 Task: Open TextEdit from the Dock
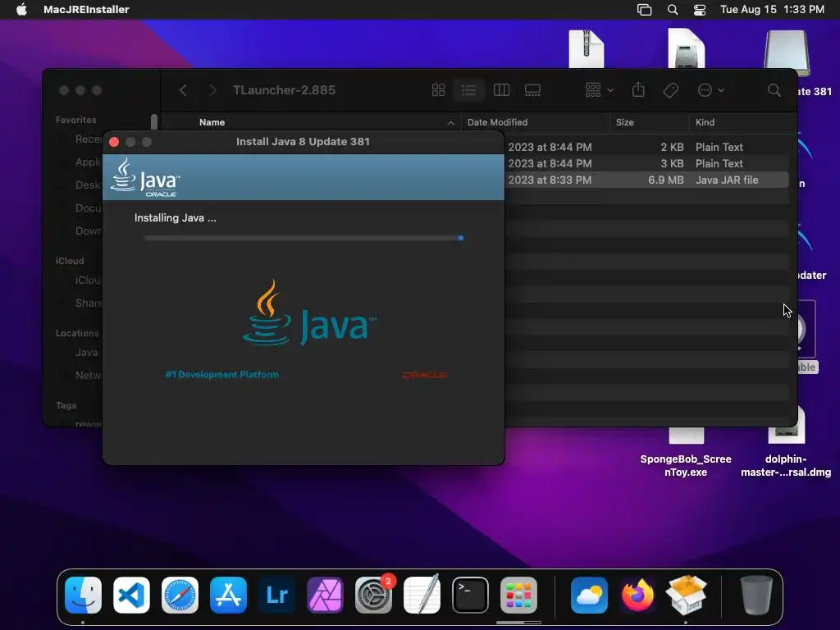click(x=422, y=594)
